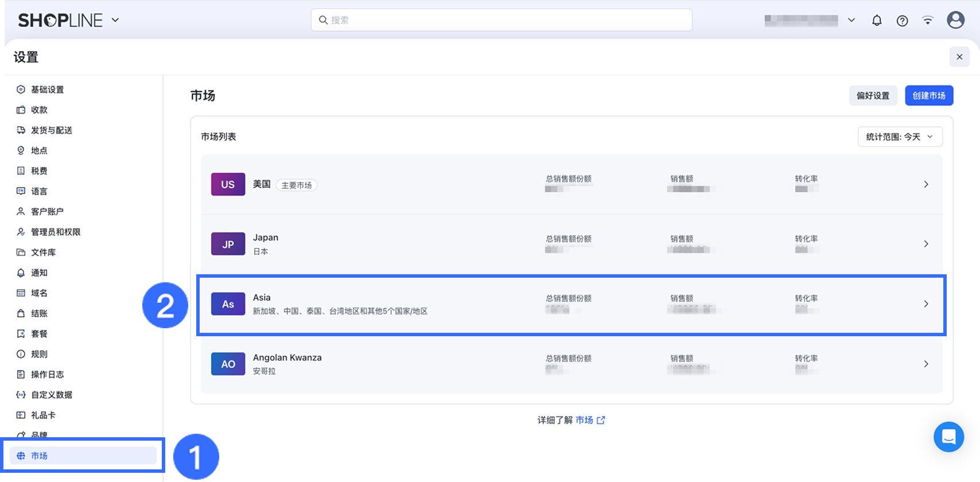The width and height of the screenshot is (980, 482).
Task: Expand the store account name dropdown
Action: (x=851, y=20)
